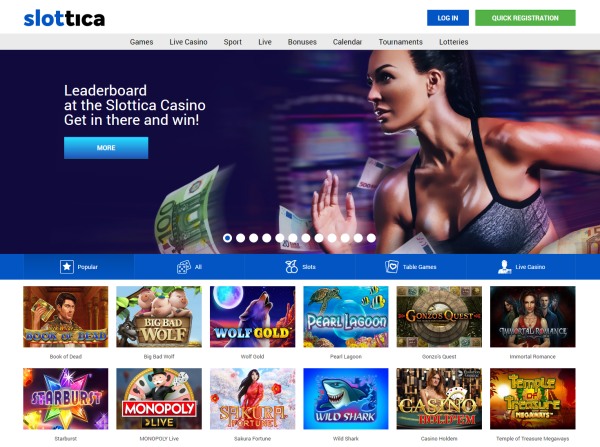
Task: Open the MONOPOLY Live game thumbnail
Action: [159, 399]
